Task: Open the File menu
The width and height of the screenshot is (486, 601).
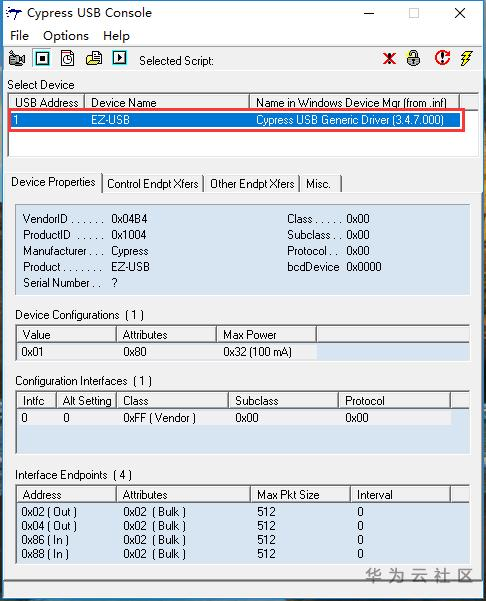Action: [20, 36]
